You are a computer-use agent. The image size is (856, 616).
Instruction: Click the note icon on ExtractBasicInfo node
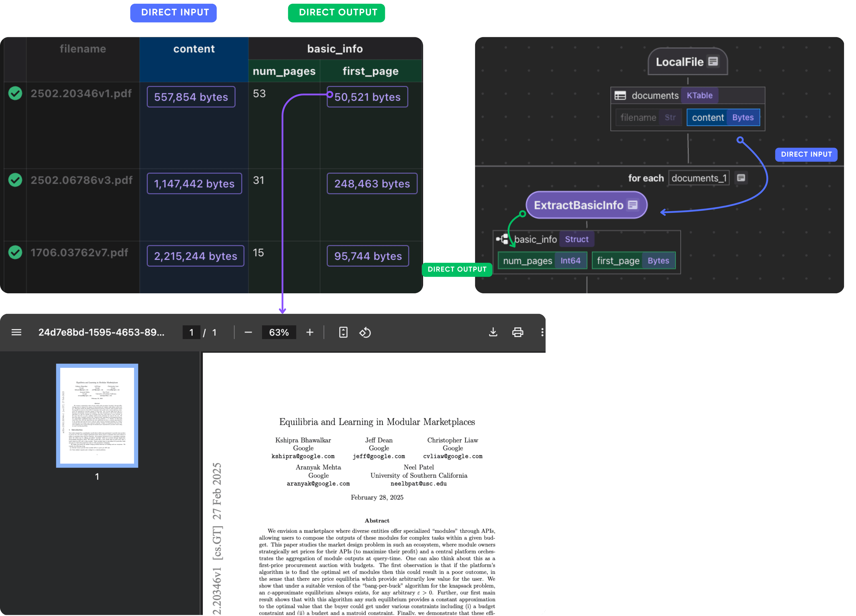coord(633,205)
